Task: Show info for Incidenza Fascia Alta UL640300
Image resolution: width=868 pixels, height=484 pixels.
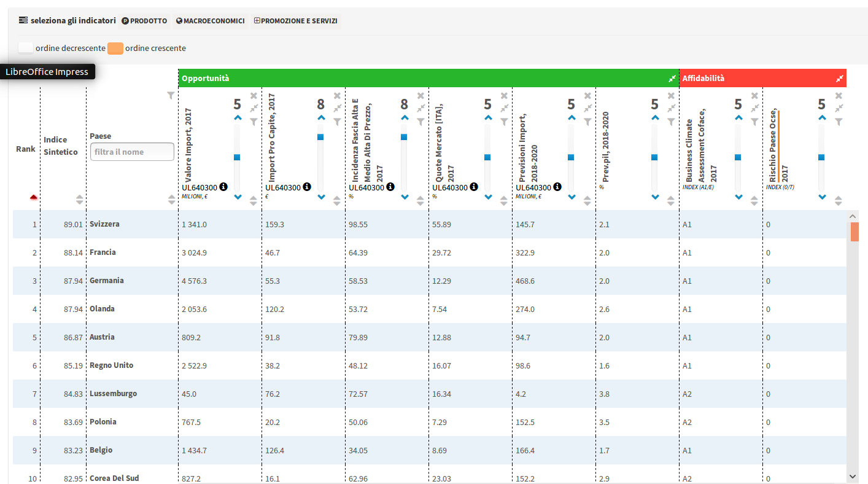Action: point(390,187)
